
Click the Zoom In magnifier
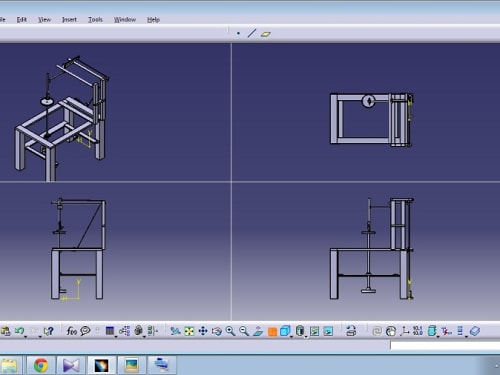coord(230,331)
